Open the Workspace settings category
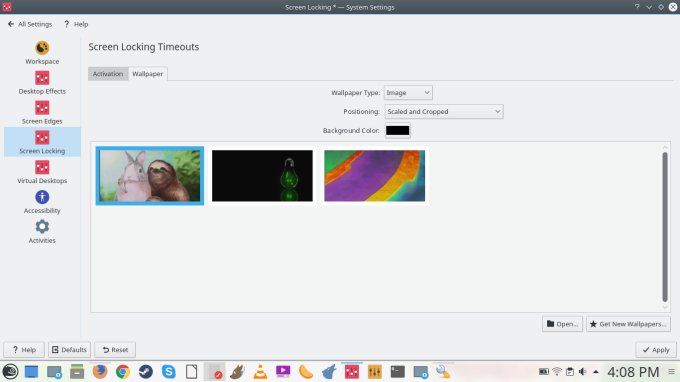Viewport: 680px width, 382px height. 42,52
